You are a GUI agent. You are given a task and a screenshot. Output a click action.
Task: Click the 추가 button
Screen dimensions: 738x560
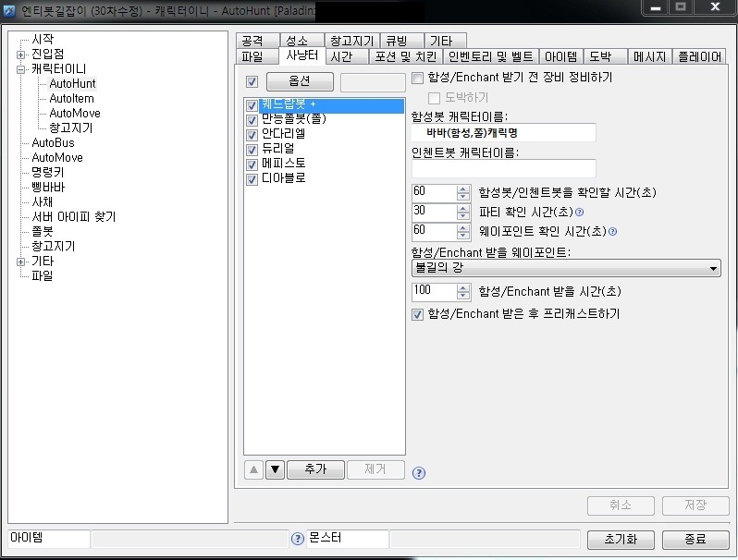click(315, 469)
